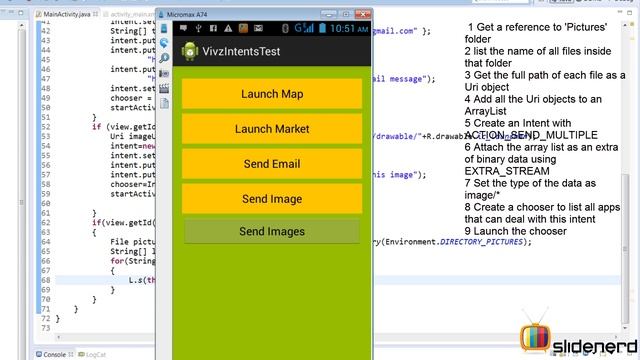Tap the Send Image button

click(x=272, y=199)
